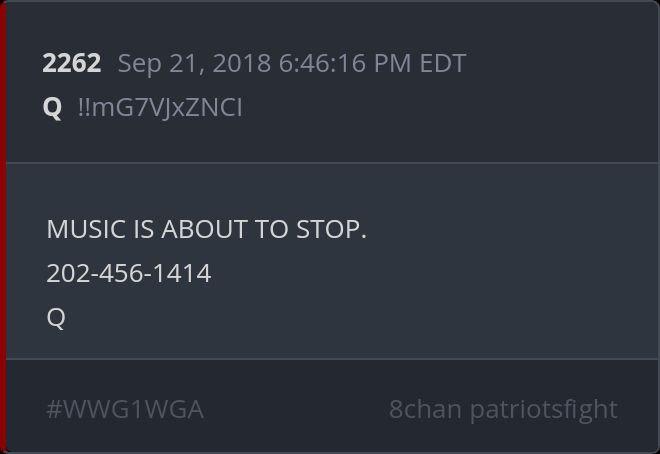
Task: Open post number 2262 link
Action: point(72,63)
